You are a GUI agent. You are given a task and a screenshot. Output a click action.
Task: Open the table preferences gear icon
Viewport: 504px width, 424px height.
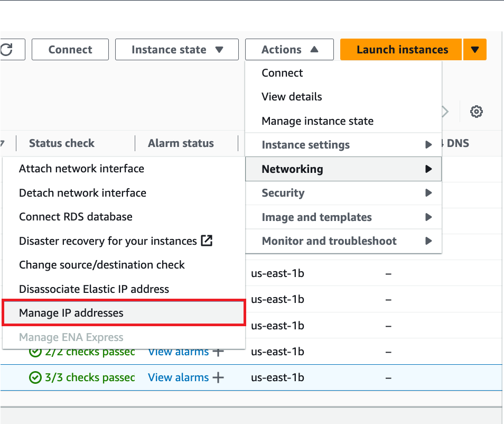pos(476,112)
